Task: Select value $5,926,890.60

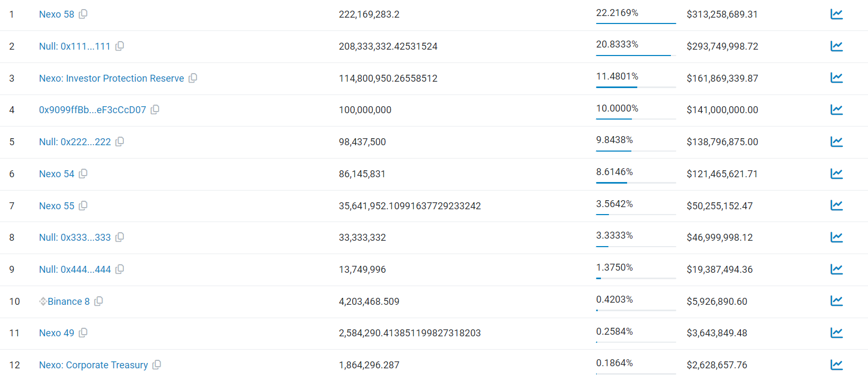Action: coord(717,302)
